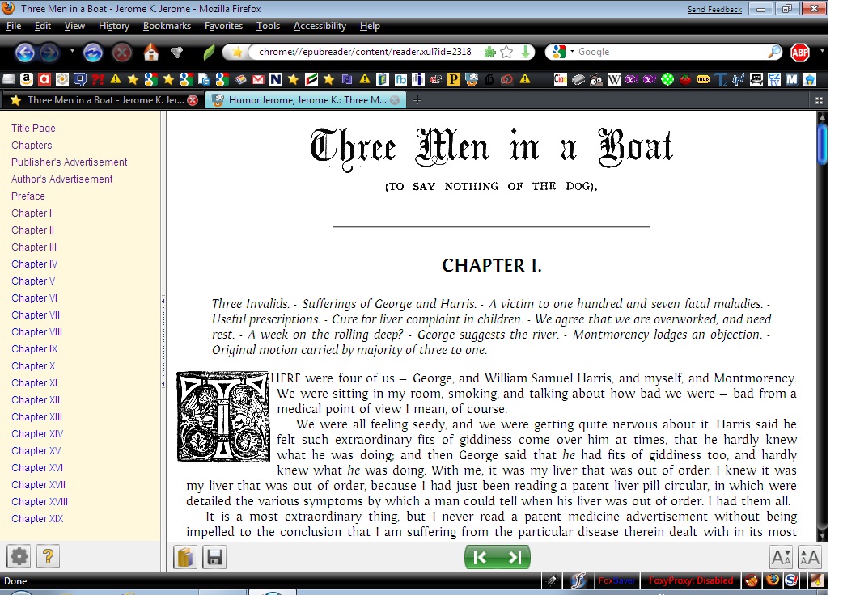The width and height of the screenshot is (843, 616).
Task: Open the View menu
Action: (x=74, y=26)
